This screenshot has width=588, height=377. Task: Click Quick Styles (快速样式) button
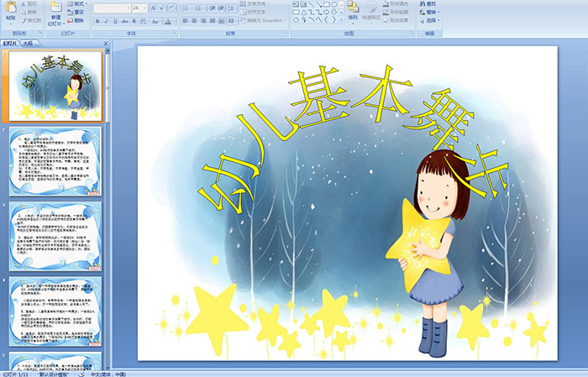click(x=371, y=11)
